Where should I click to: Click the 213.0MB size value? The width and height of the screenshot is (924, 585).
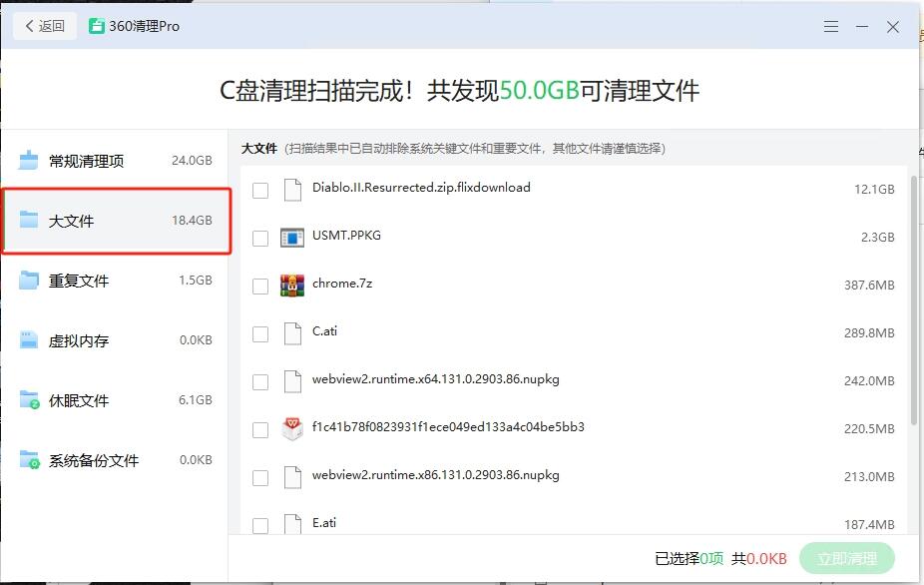869,476
